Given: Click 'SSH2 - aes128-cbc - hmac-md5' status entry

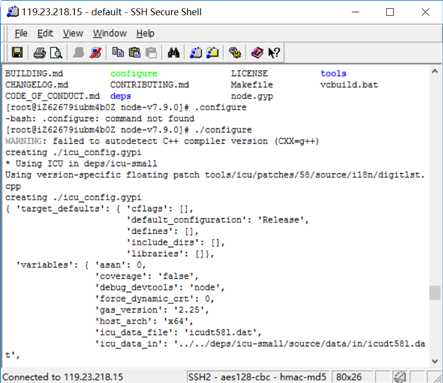Looking at the screenshot, I should point(257,377).
